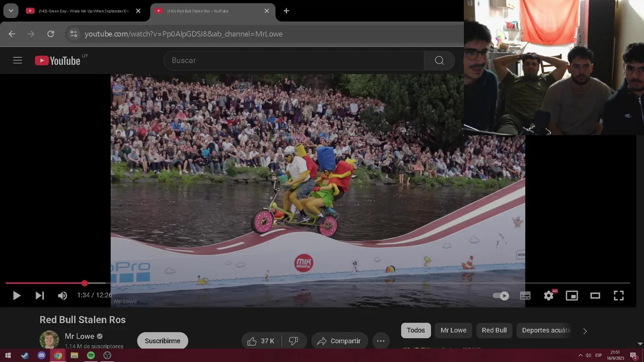Select the Mr Lowe filter chip

point(453,330)
